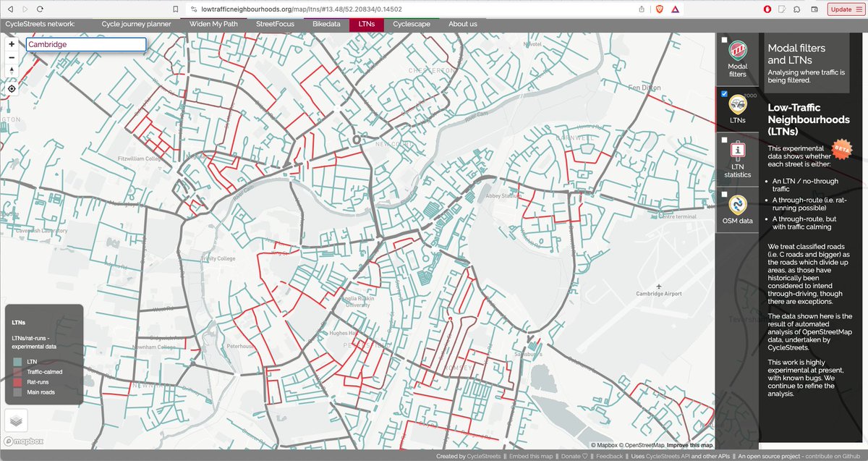
Task: Click the Traffic-calmed legend swatch
Action: point(17,371)
